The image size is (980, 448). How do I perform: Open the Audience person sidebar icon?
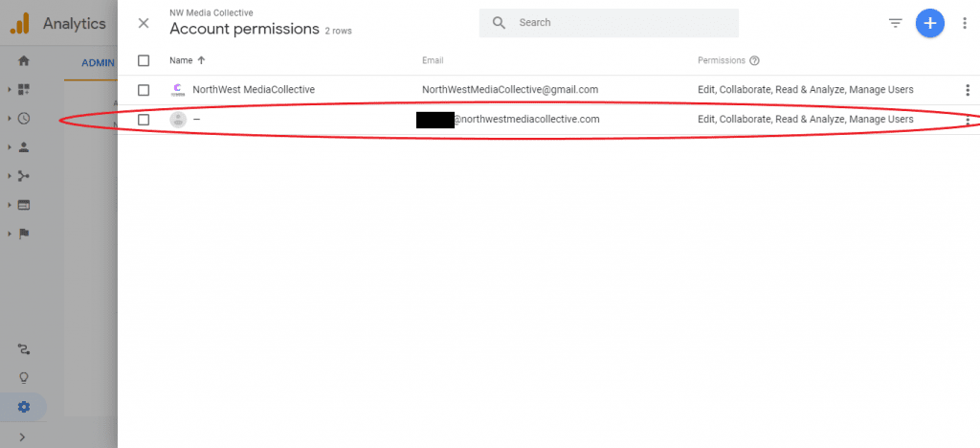point(24,147)
